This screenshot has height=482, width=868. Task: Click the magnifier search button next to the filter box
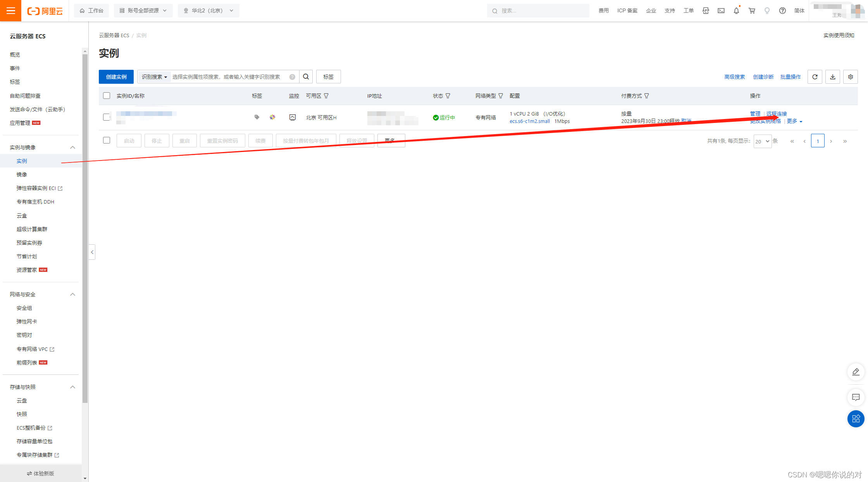tap(306, 77)
